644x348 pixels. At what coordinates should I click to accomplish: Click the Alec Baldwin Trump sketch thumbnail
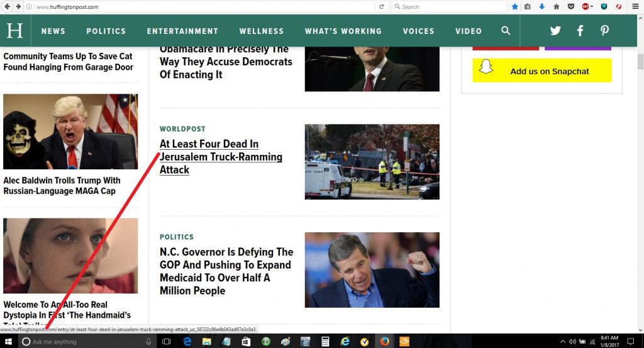click(x=70, y=132)
